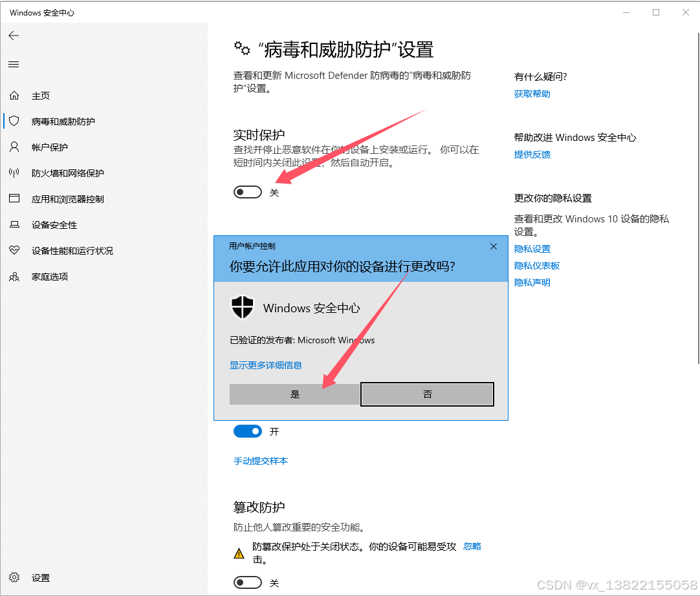Open the 隐私设置 link
Viewport: 700px width, 596px height.
click(532, 249)
